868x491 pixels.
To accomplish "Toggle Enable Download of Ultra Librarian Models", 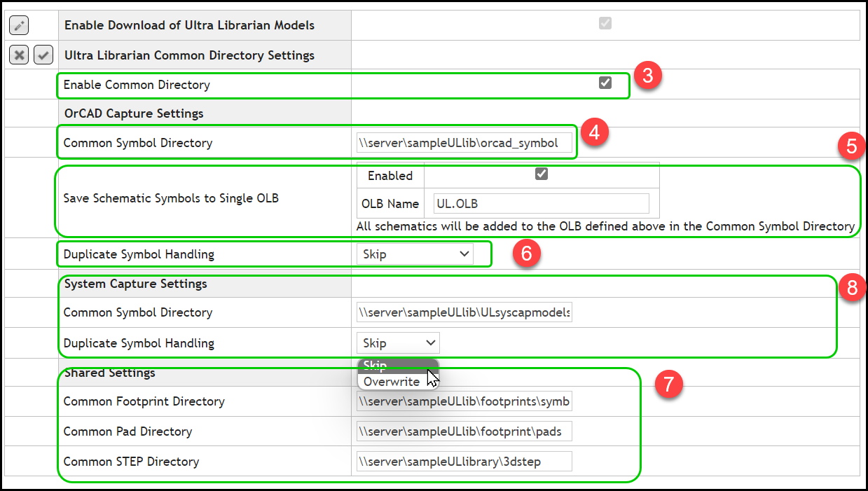I will point(604,23).
